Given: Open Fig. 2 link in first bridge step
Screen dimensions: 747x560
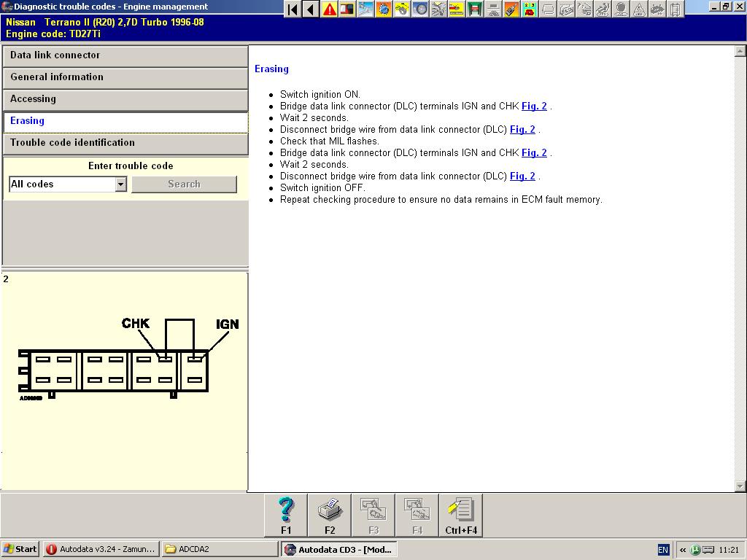Looking at the screenshot, I should pyautogui.click(x=534, y=106).
